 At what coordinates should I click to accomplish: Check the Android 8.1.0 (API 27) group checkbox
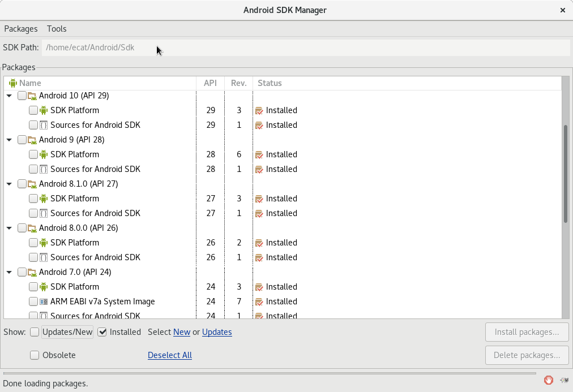click(22, 184)
